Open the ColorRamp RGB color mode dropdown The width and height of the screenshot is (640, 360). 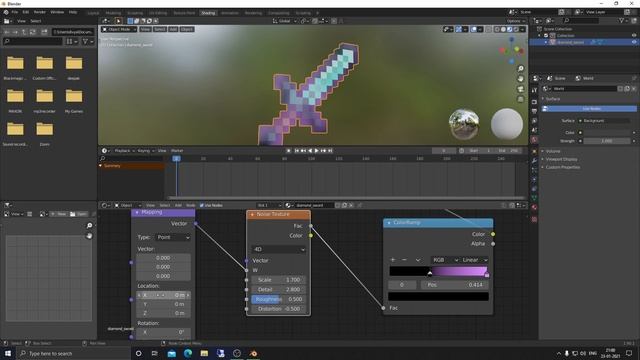pyautogui.click(x=445, y=260)
